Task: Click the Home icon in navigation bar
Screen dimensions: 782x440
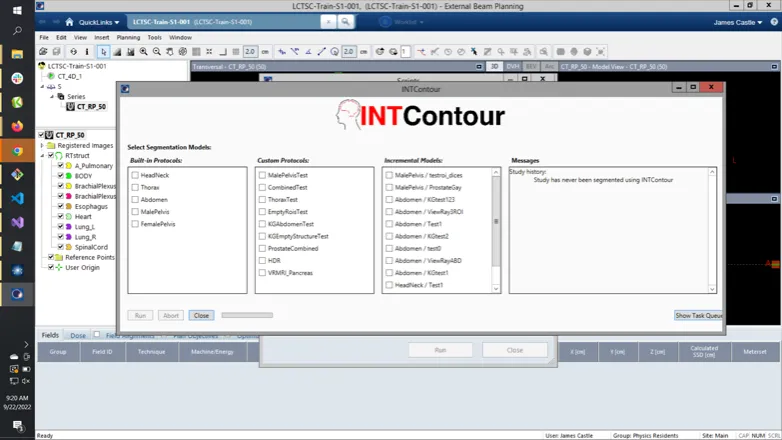Action: pos(69,22)
